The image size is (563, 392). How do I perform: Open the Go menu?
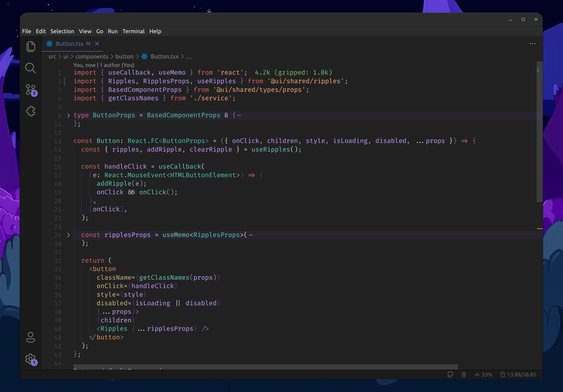100,31
